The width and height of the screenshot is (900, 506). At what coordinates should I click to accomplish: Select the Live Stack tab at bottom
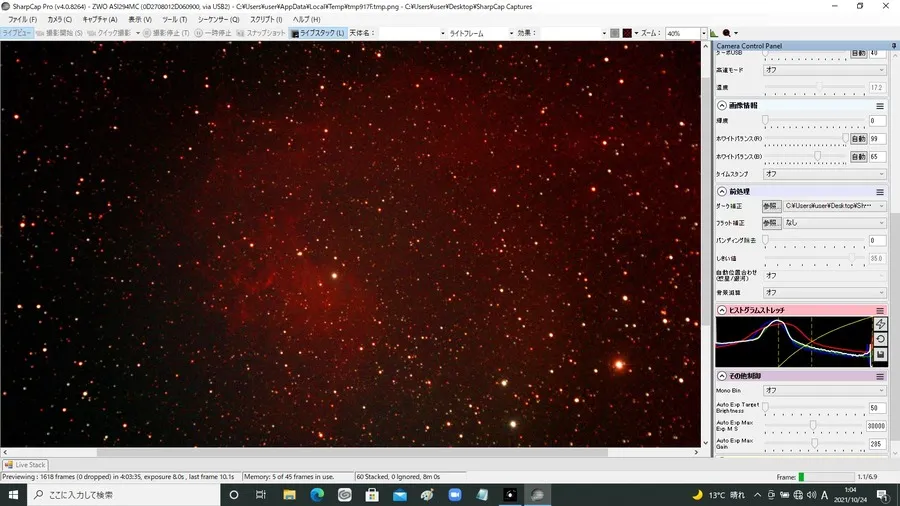[x=25, y=465]
